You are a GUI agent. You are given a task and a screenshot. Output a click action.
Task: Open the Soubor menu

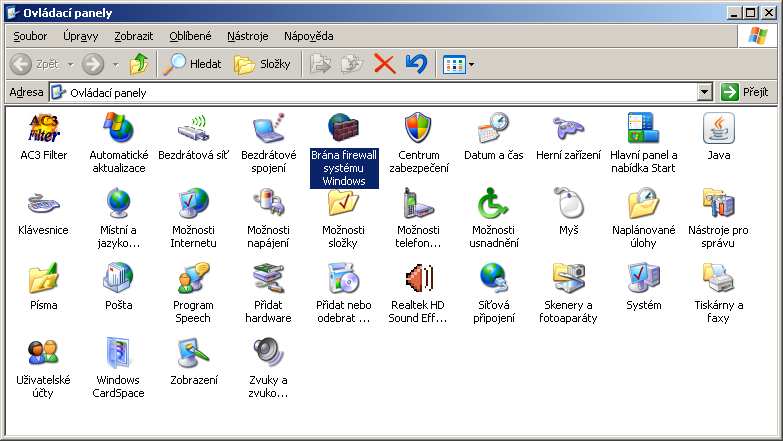pyautogui.click(x=30, y=36)
